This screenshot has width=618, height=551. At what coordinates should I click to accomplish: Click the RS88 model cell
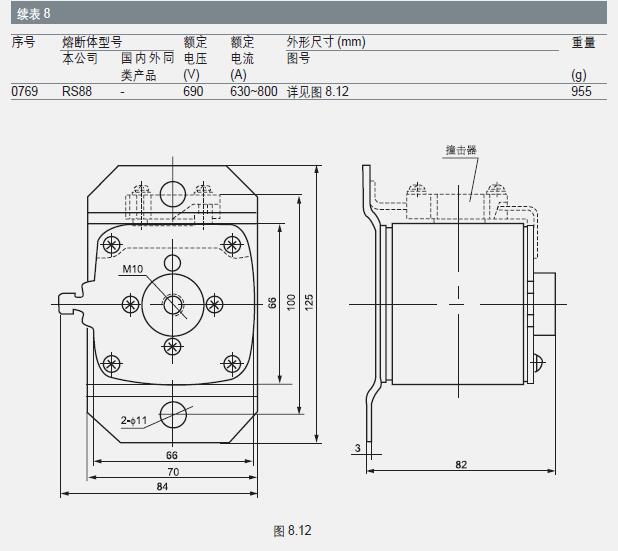coord(77,91)
